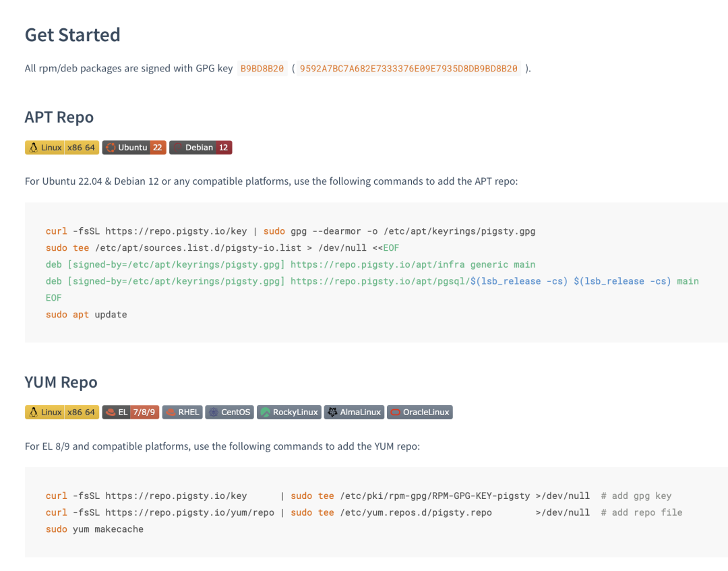Click the '# add gpg key' comment

coord(636,495)
